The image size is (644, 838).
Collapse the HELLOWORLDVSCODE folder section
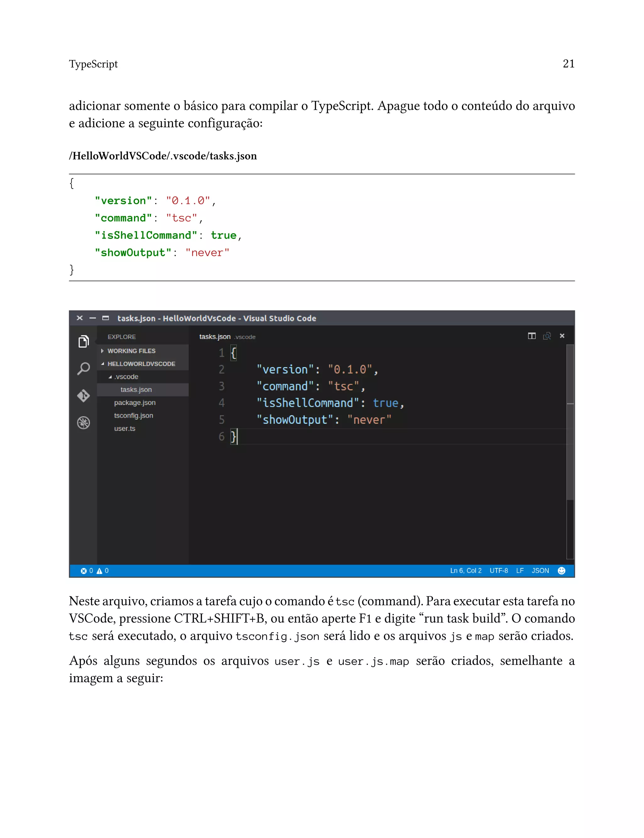coord(142,364)
